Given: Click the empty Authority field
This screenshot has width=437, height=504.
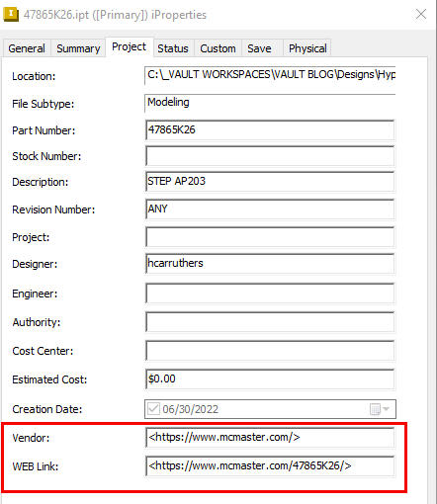Looking at the screenshot, I should tap(270, 322).
